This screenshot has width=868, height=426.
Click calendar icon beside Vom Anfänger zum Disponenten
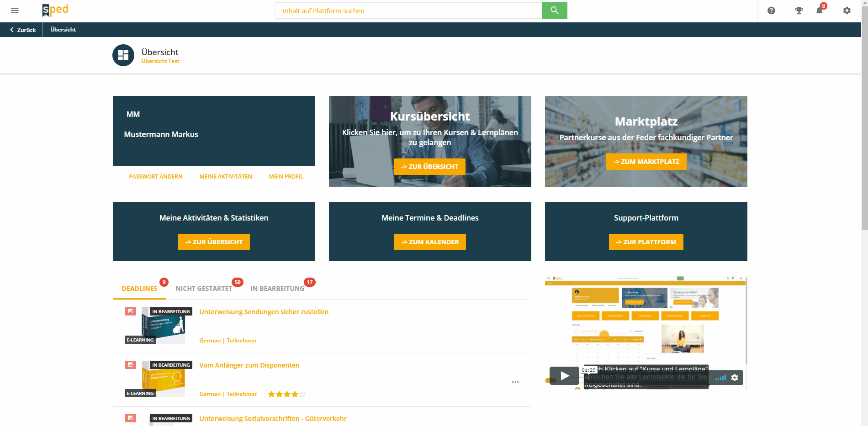click(130, 365)
